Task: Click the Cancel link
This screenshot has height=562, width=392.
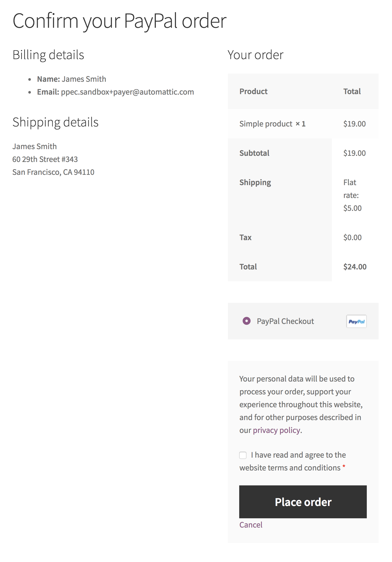Action: 251,525
